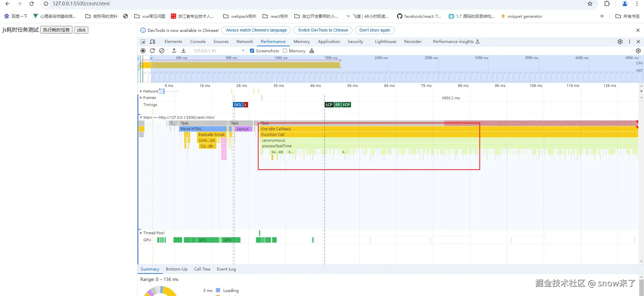644x296 pixels.
Task: Open DevTools customize three-dot menu
Action: (x=630, y=42)
